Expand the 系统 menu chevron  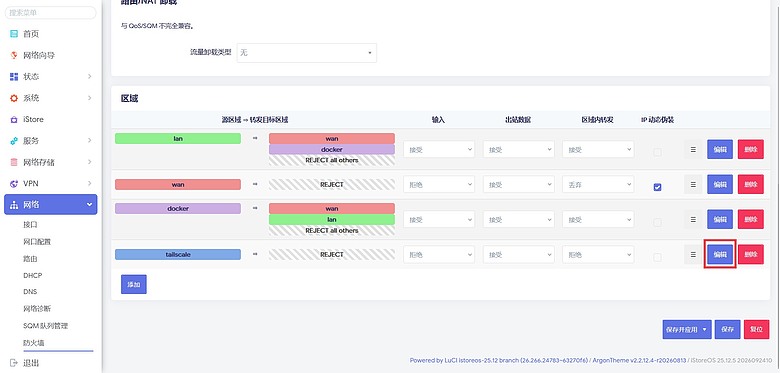click(x=90, y=98)
